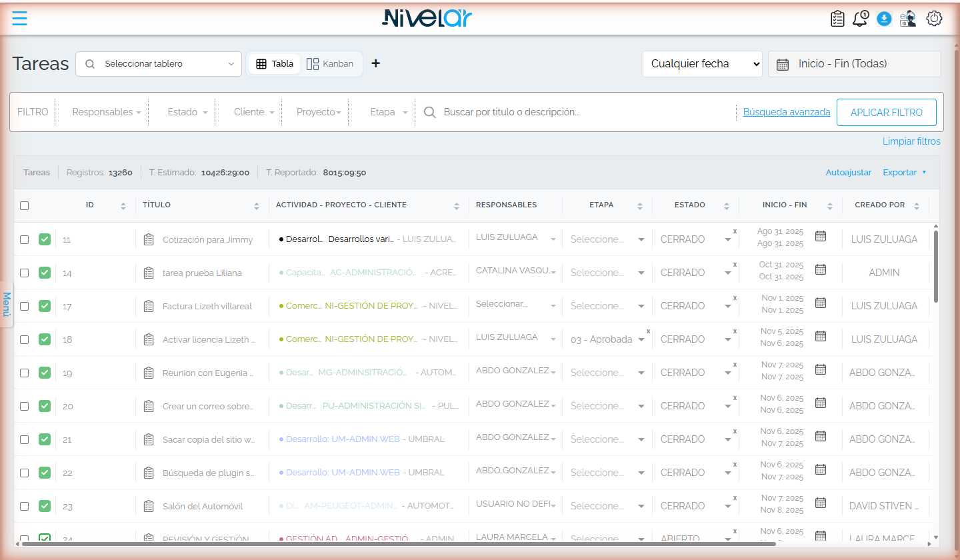The width and height of the screenshot is (960, 560).
Task: Toggle green completed check for task 21
Action: pyautogui.click(x=45, y=439)
